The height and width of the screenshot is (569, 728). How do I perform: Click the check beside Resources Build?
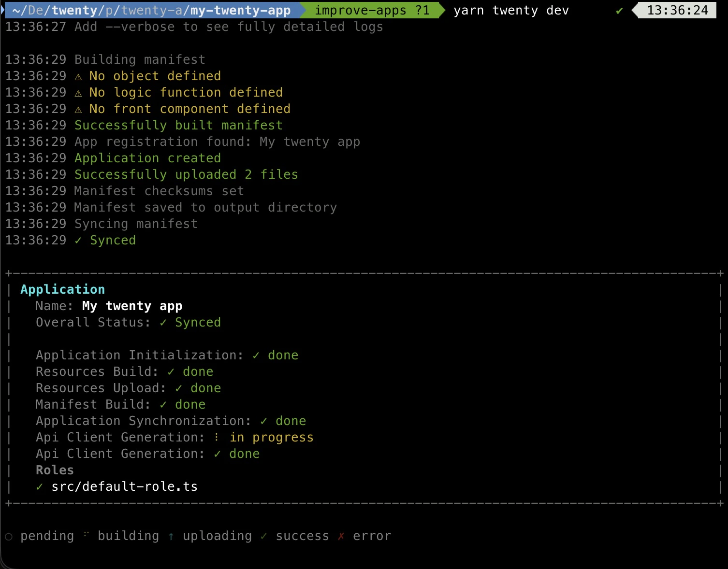point(171,371)
